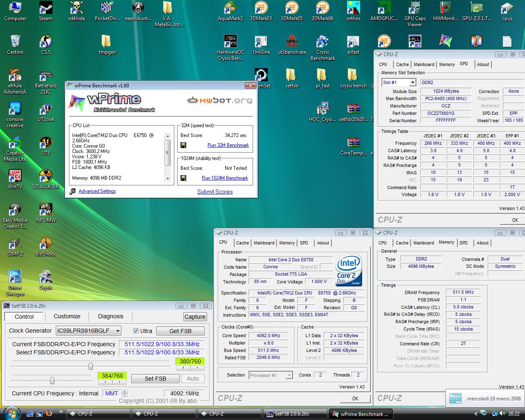This screenshot has height=420, width=525.
Task: Open the UniGine desktop shortcut
Action: (x=261, y=45)
